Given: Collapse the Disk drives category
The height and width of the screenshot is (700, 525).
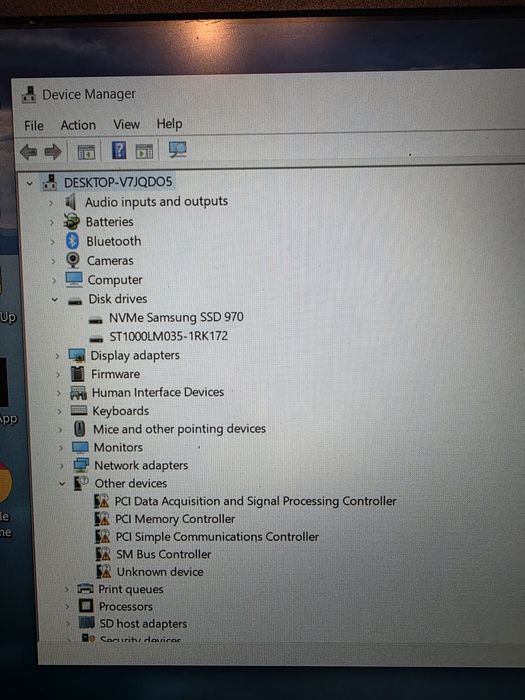Looking at the screenshot, I should [x=55, y=300].
